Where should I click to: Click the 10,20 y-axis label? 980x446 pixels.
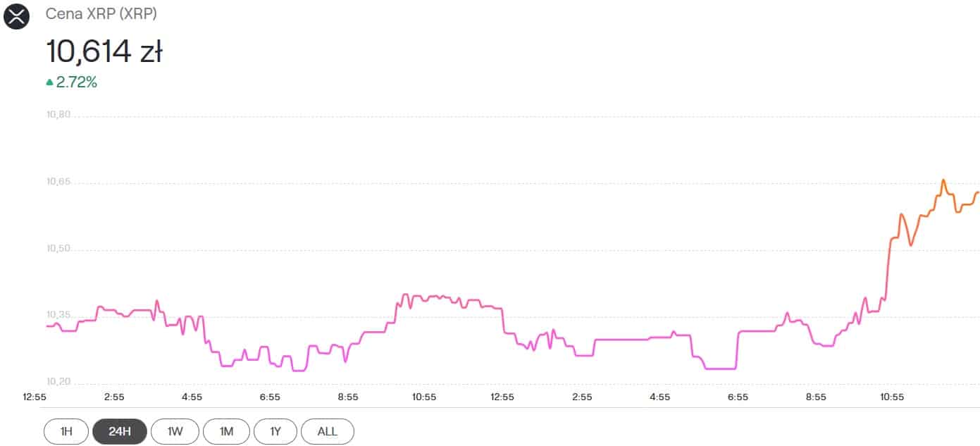(58, 383)
